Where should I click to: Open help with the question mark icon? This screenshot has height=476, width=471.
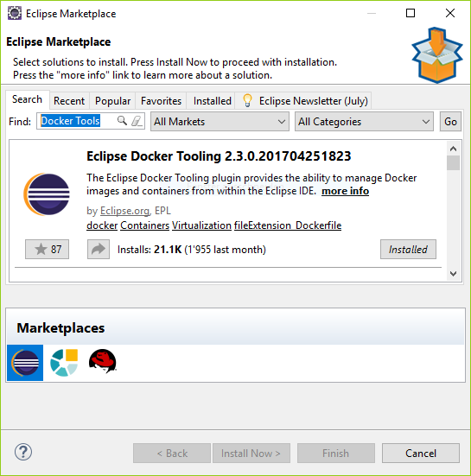(23, 452)
